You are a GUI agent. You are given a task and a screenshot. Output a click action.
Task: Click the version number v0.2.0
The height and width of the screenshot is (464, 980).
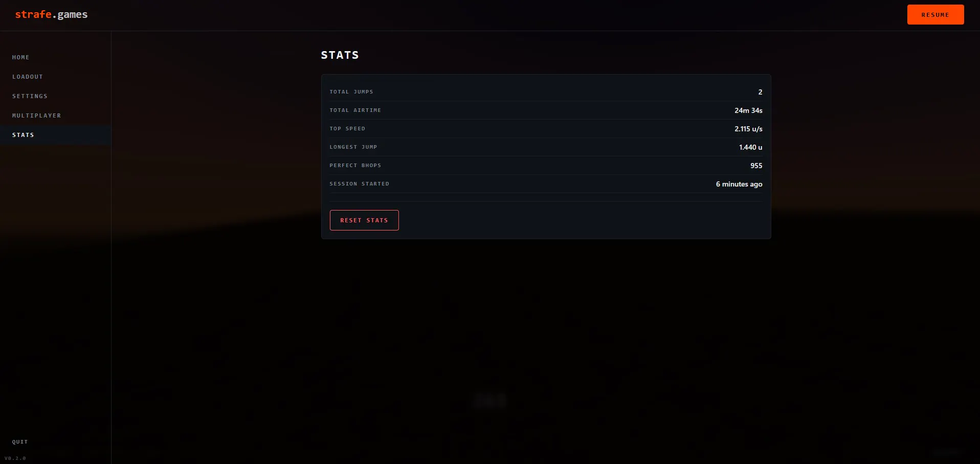tap(15, 458)
